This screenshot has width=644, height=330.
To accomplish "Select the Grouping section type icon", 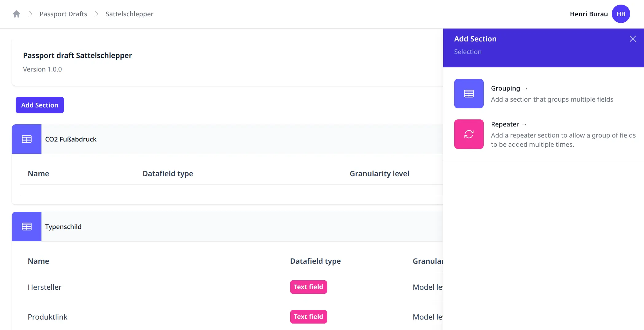I will [468, 94].
